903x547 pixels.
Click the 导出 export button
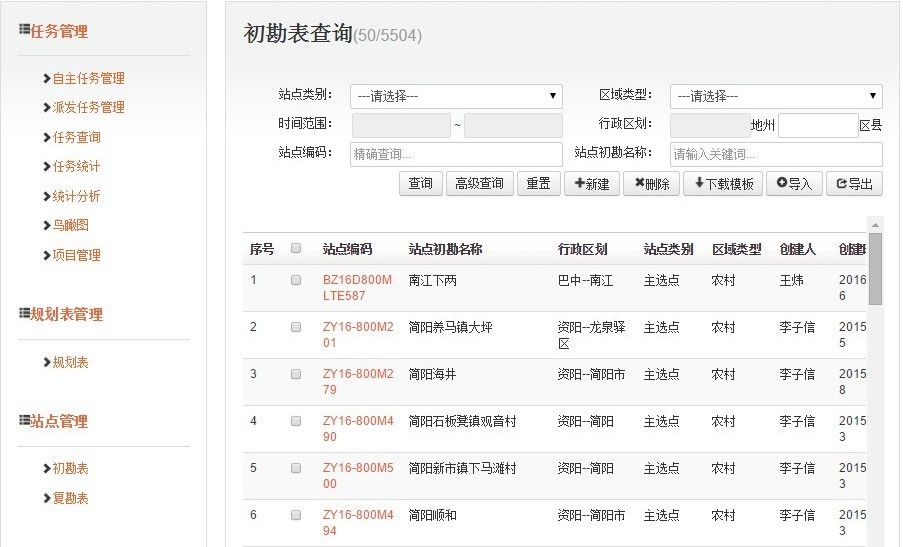(853, 184)
